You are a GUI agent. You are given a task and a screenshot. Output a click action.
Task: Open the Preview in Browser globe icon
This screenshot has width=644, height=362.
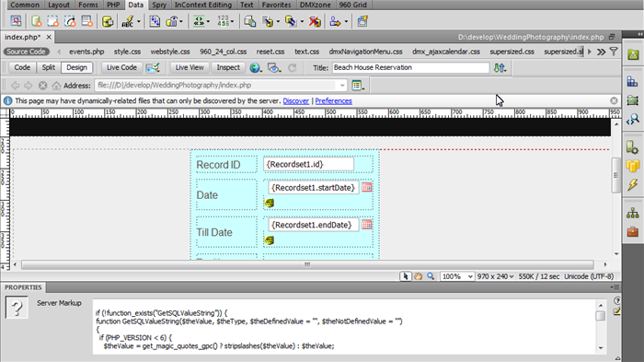[256, 68]
